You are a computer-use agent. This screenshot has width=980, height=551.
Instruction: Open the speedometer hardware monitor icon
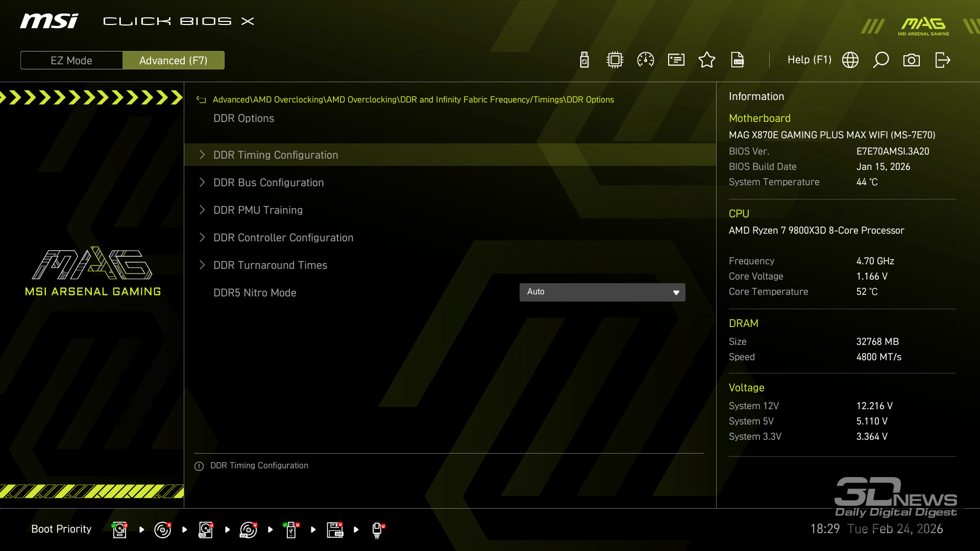646,60
